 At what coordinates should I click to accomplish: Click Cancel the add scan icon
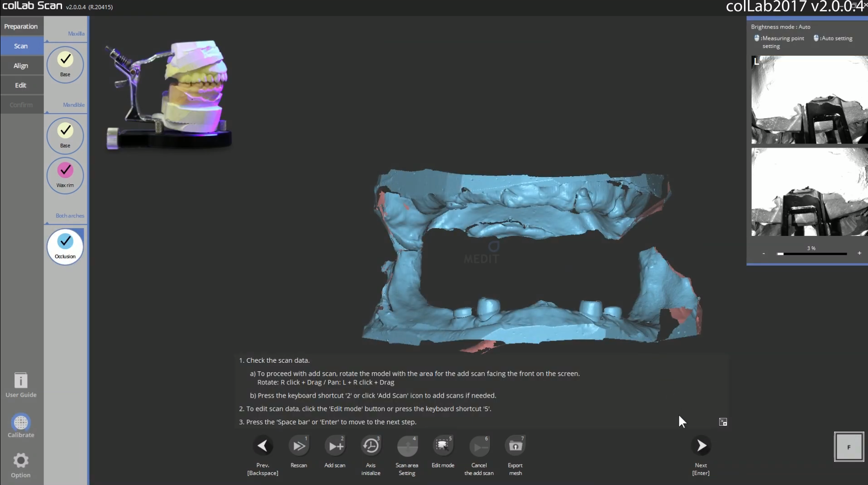[479, 446]
